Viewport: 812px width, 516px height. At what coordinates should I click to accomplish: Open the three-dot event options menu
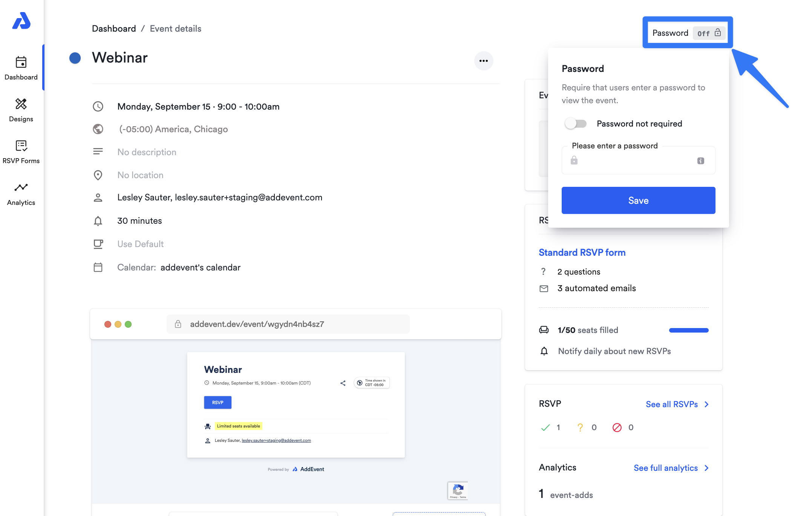point(483,61)
